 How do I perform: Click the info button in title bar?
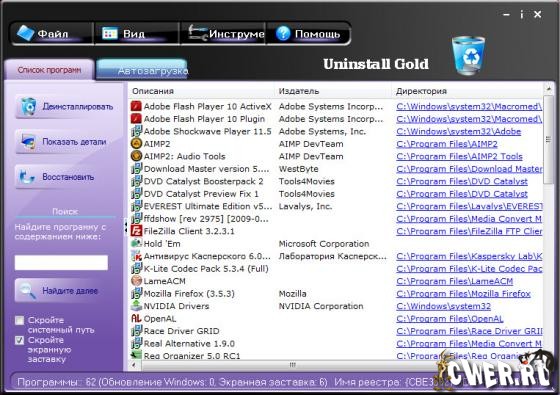click(x=522, y=14)
